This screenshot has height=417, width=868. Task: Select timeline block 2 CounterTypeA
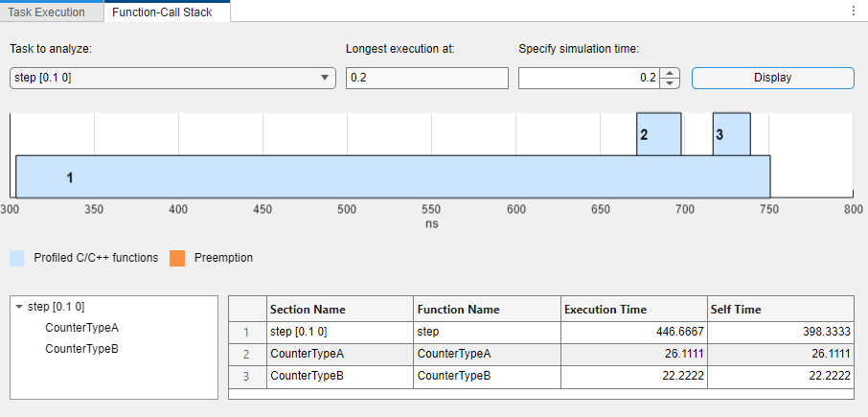pos(659,134)
